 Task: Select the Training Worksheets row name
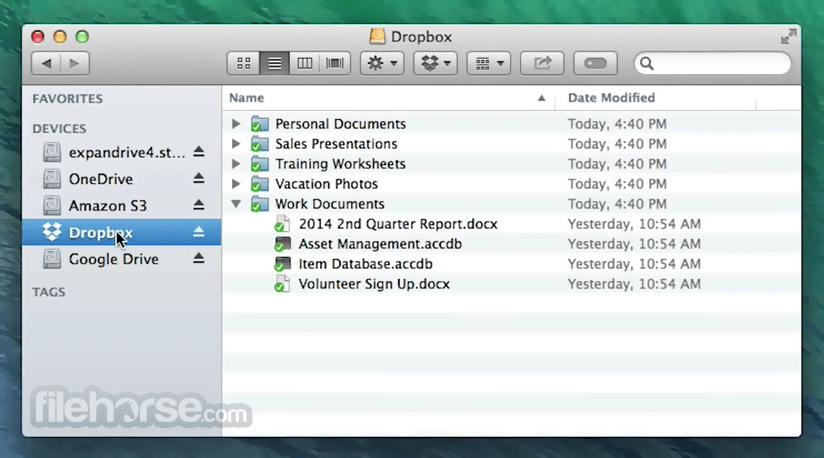(x=341, y=164)
